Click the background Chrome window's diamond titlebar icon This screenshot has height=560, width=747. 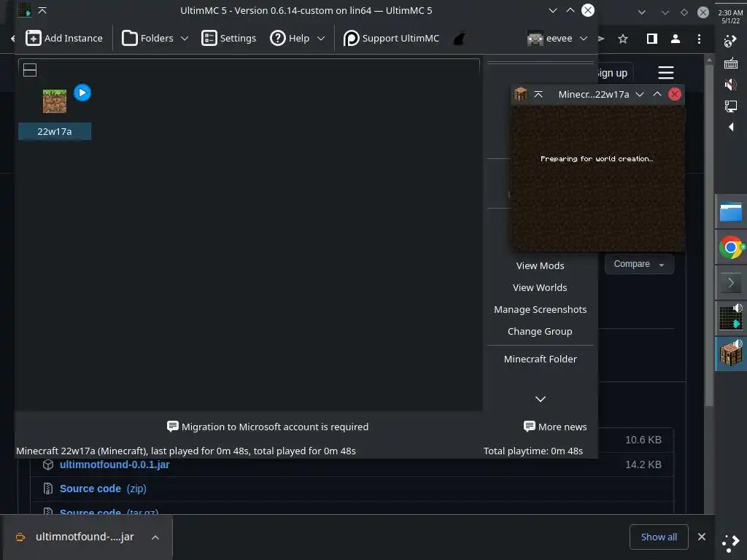684,12
